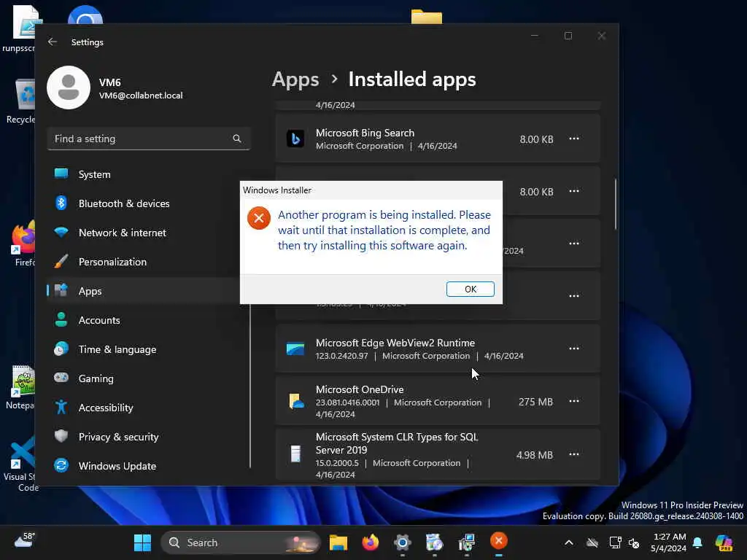Image resolution: width=747 pixels, height=560 pixels.
Task: Click the Installed apps list scrollbar
Action: point(616,204)
